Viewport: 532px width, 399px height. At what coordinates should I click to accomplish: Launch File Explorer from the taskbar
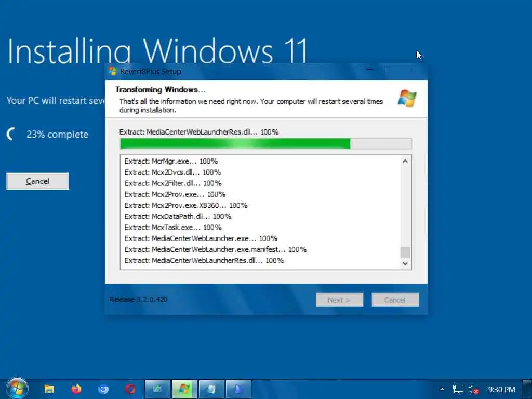[49, 389]
